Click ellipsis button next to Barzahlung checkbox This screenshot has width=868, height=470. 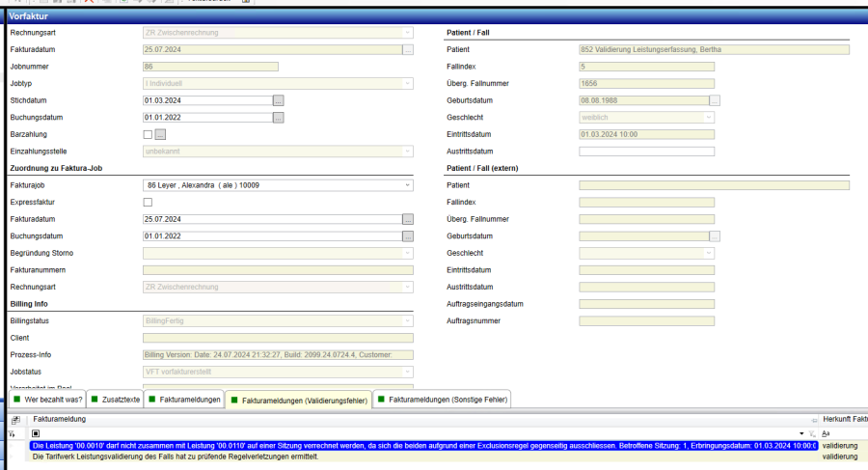[160, 134]
